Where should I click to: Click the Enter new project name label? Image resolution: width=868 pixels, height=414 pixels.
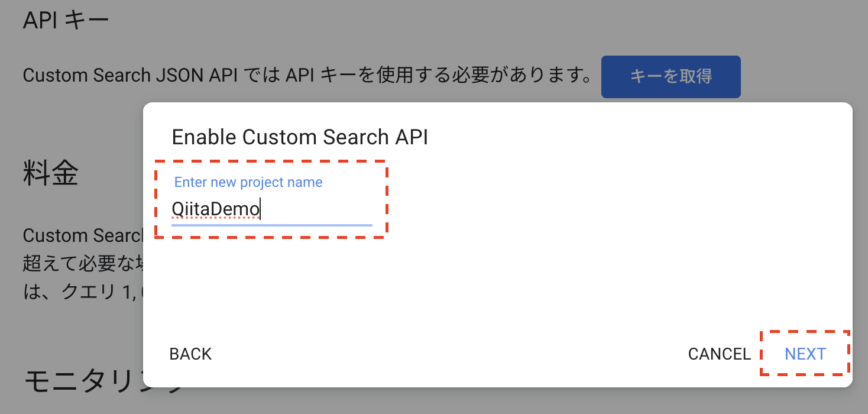(248, 182)
